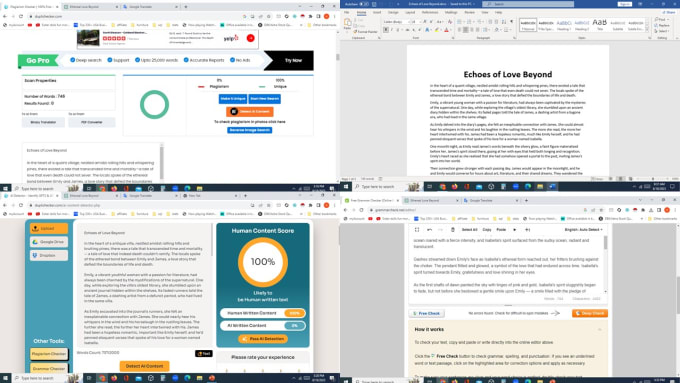Toggle the AutoSave switch in Word
The width and height of the screenshot is (680, 383).
(x=363, y=4)
